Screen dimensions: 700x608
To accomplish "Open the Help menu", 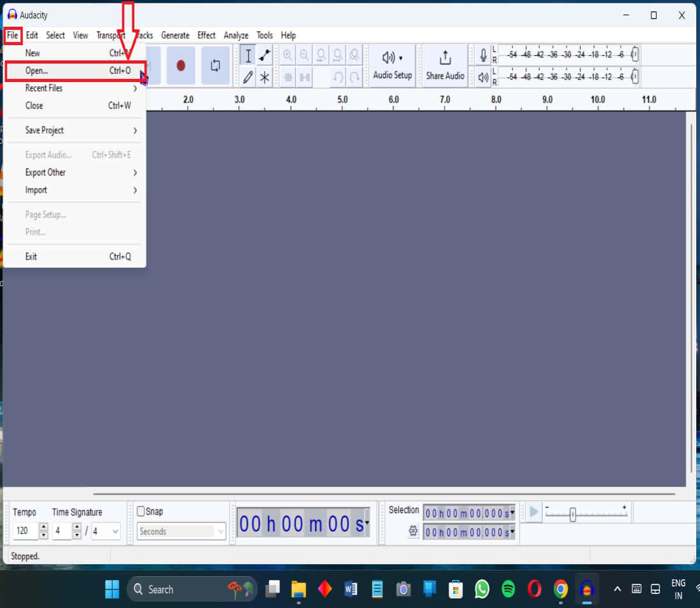I will [288, 35].
